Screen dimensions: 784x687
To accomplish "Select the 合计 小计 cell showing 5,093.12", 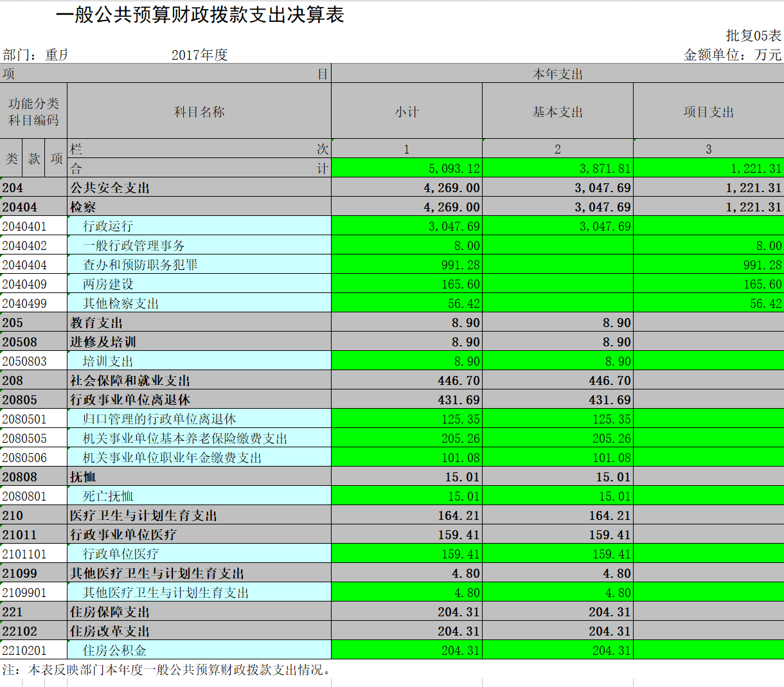I will point(406,168).
